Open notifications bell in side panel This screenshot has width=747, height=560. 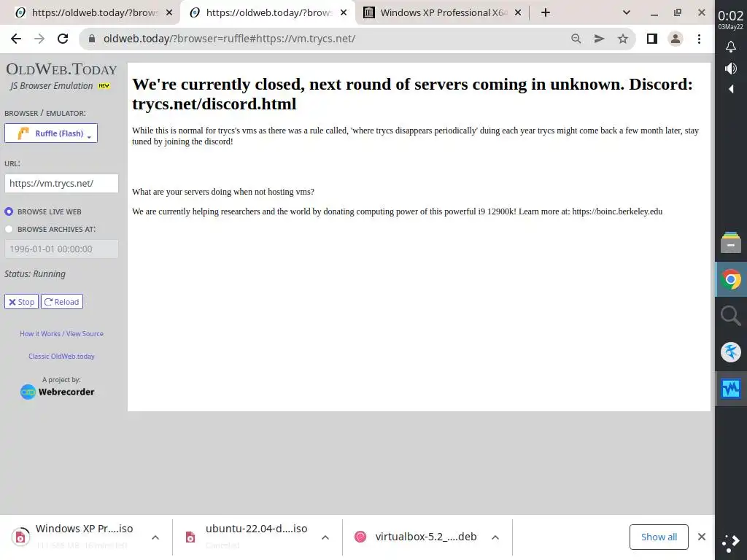click(x=731, y=47)
